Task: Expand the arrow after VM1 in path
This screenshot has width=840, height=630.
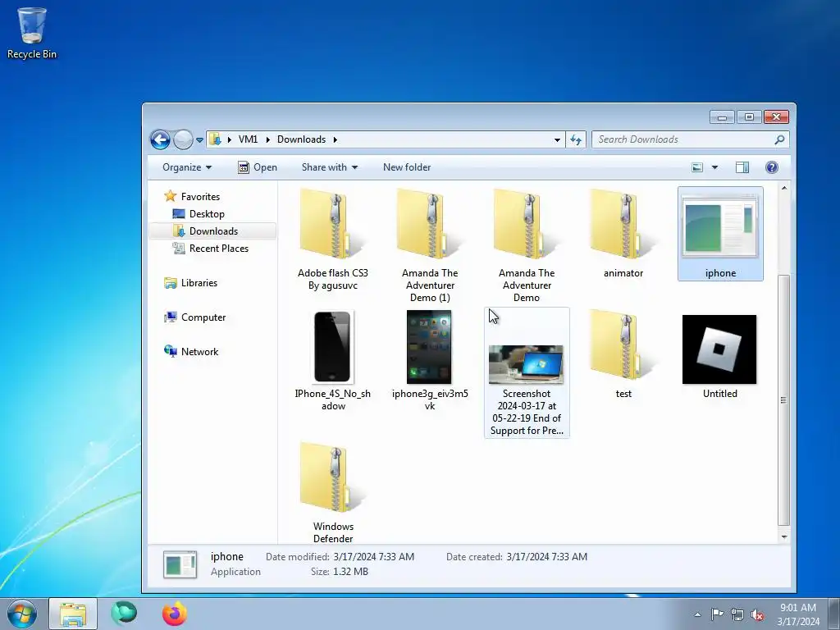Action: 268,139
